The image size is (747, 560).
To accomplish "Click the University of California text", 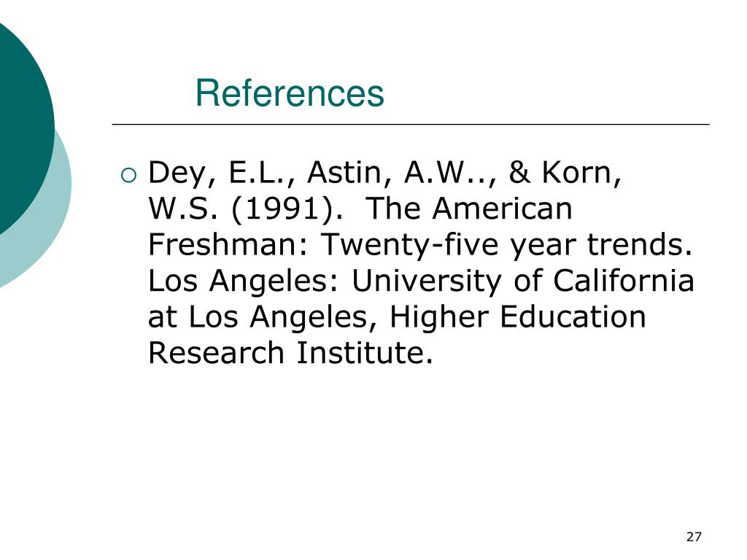I will click(x=523, y=282).
